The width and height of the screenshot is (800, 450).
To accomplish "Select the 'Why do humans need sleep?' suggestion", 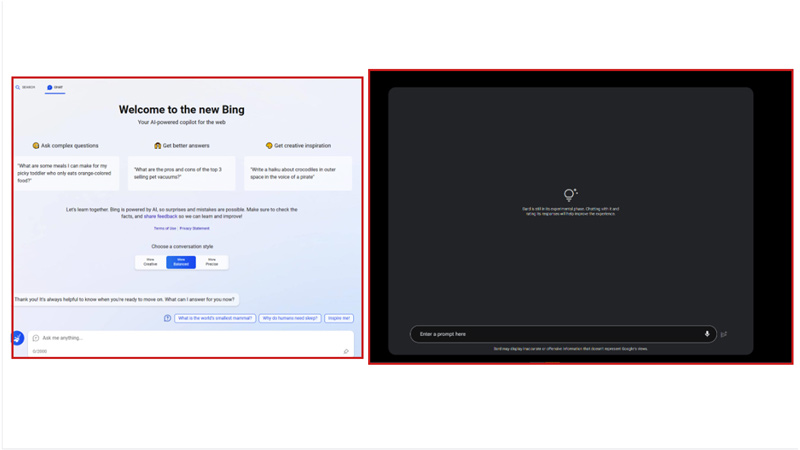I will click(x=290, y=318).
